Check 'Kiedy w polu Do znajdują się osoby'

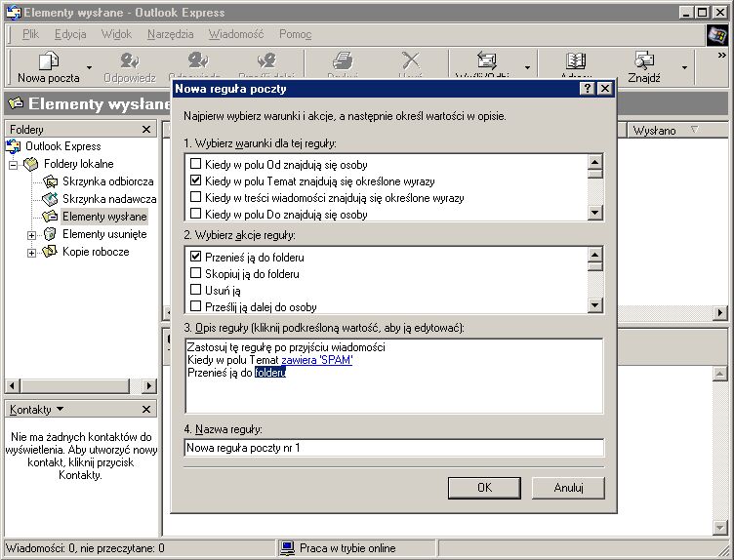195,214
